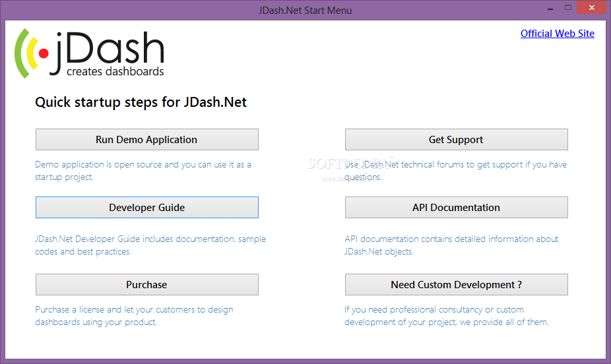
Task: Click 'Quick startup steps for JDash.Net' heading
Action: pos(141,102)
